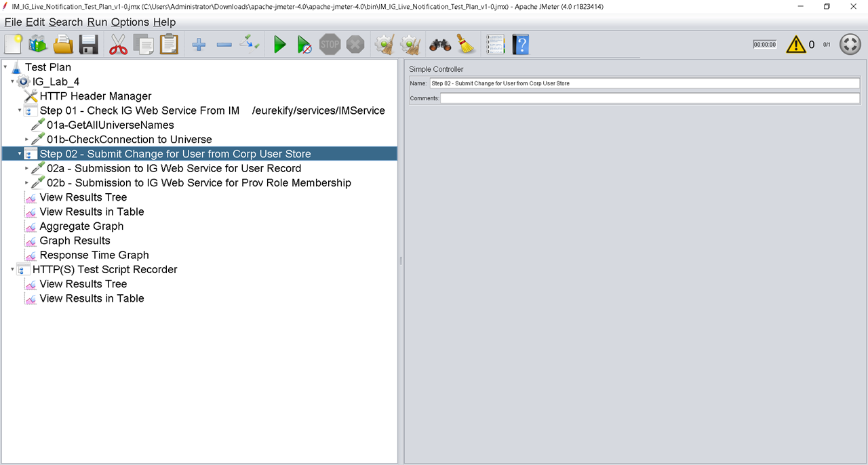Image resolution: width=868 pixels, height=465 pixels.
Task: Start the test with the green play icon
Action: pyautogui.click(x=279, y=44)
